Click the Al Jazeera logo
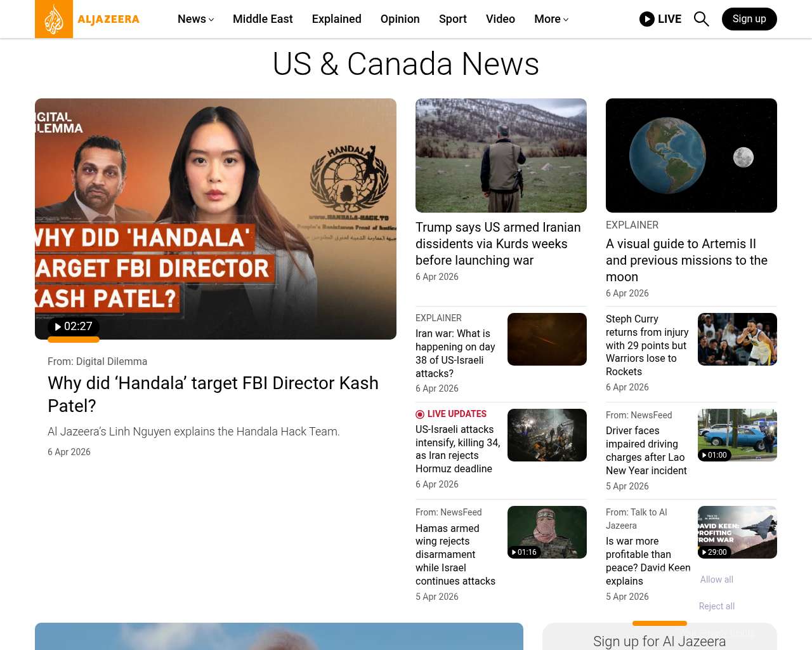This screenshot has width=812, height=650. click(88, 19)
